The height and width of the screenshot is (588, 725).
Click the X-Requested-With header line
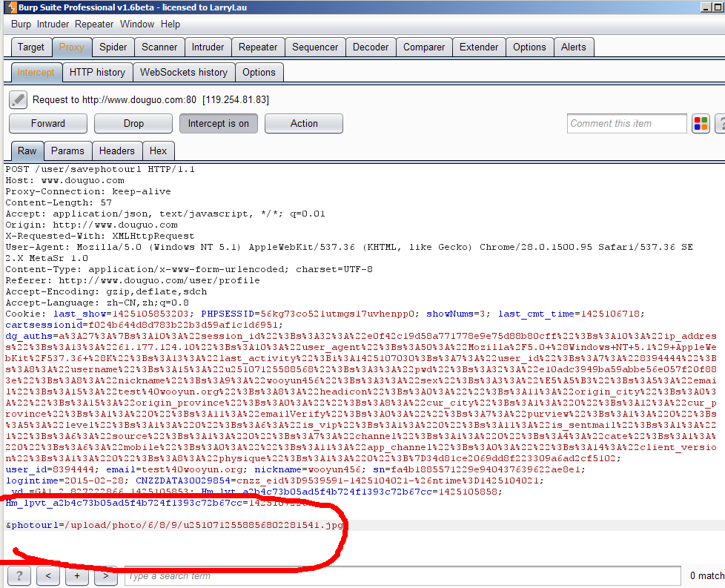tap(100, 236)
